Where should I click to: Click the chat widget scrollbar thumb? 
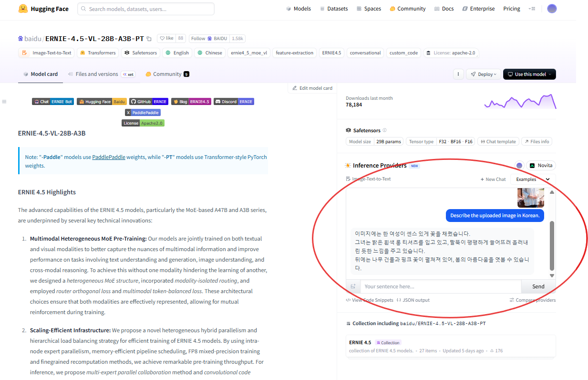pos(552,245)
